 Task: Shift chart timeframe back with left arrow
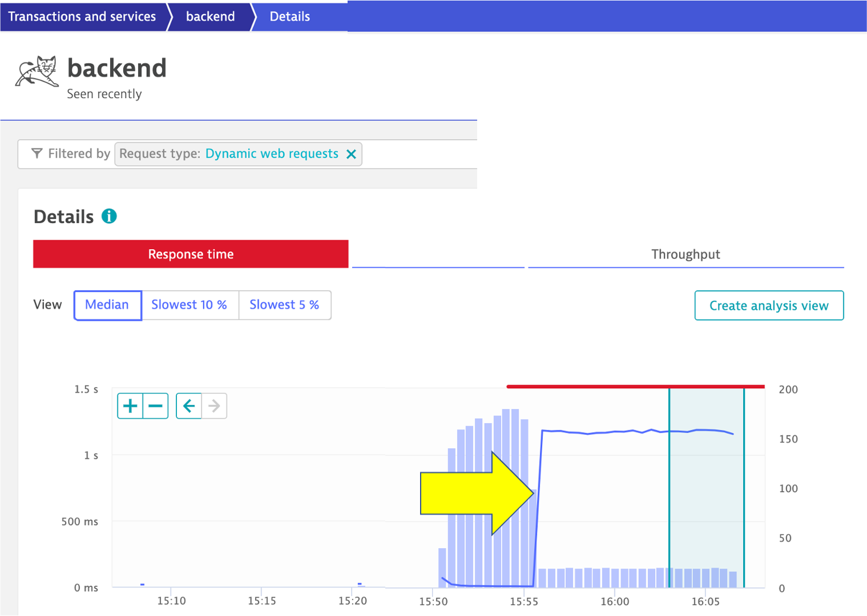(189, 406)
